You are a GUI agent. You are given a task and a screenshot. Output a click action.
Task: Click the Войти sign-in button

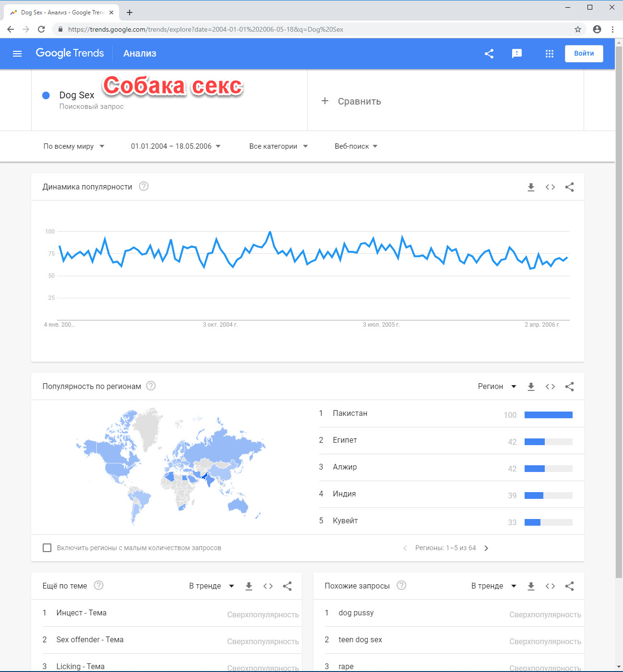[x=584, y=54]
